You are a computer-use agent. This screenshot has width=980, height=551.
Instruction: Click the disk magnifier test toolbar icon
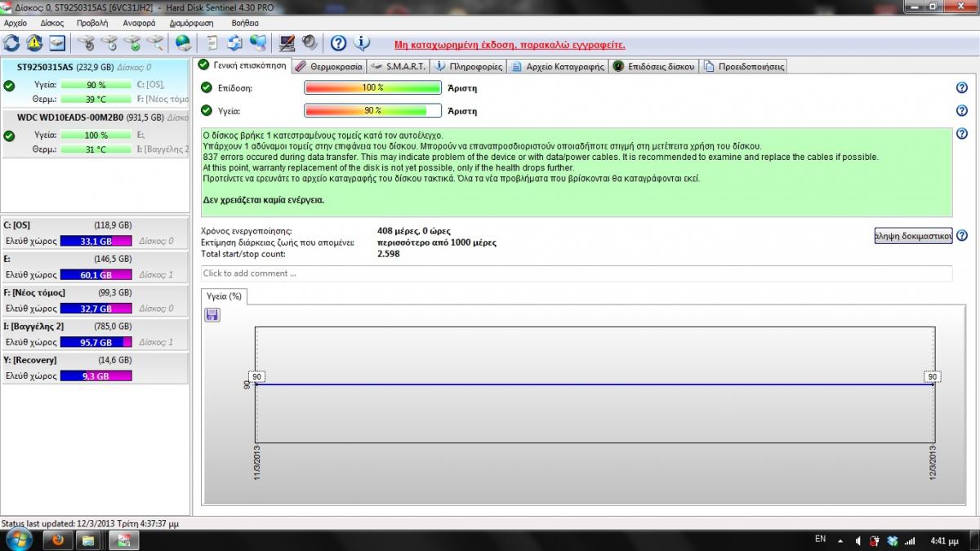coord(154,42)
